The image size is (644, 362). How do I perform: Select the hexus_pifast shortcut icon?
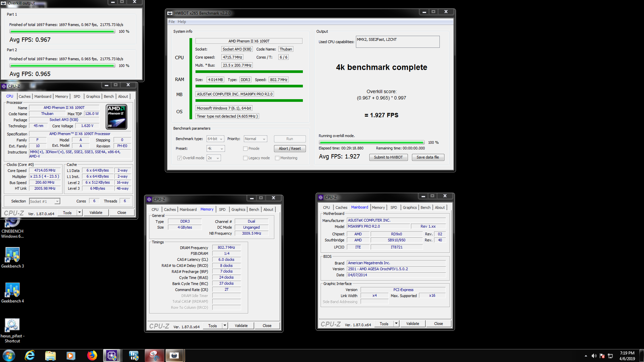click(x=12, y=330)
